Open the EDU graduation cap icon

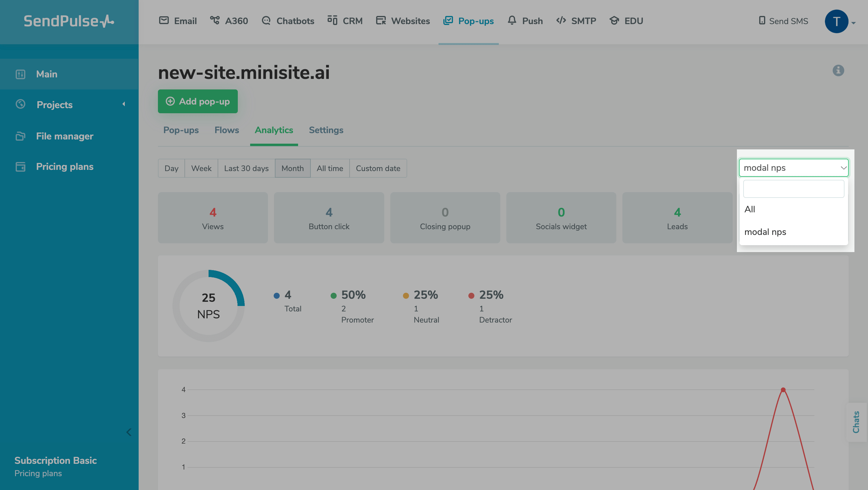click(614, 21)
